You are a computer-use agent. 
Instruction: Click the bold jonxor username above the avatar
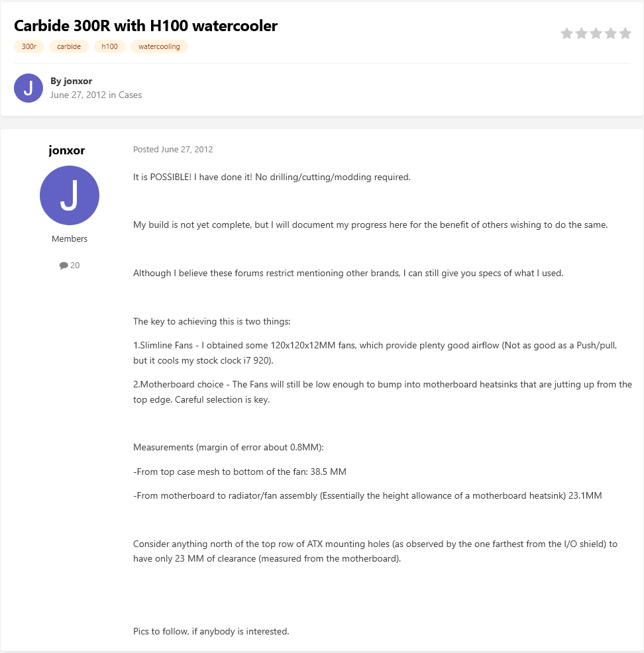pyautogui.click(x=67, y=150)
